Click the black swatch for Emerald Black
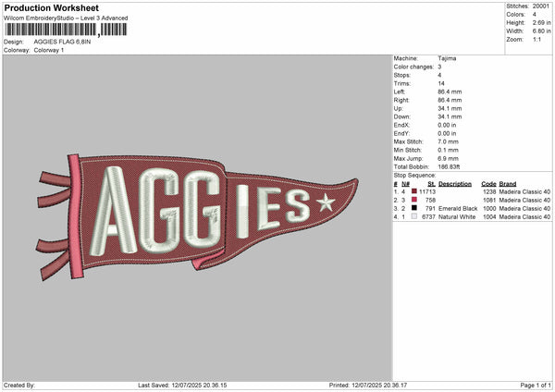 click(414, 208)
